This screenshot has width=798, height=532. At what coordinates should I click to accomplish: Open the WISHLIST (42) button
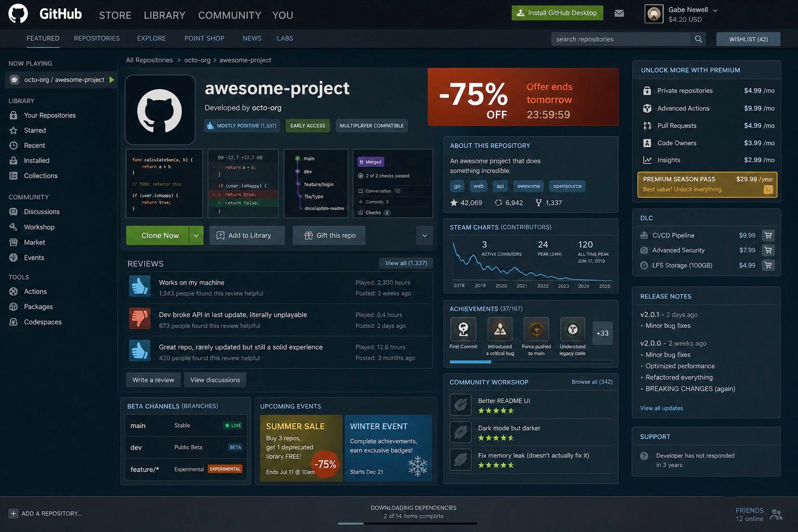(748, 39)
